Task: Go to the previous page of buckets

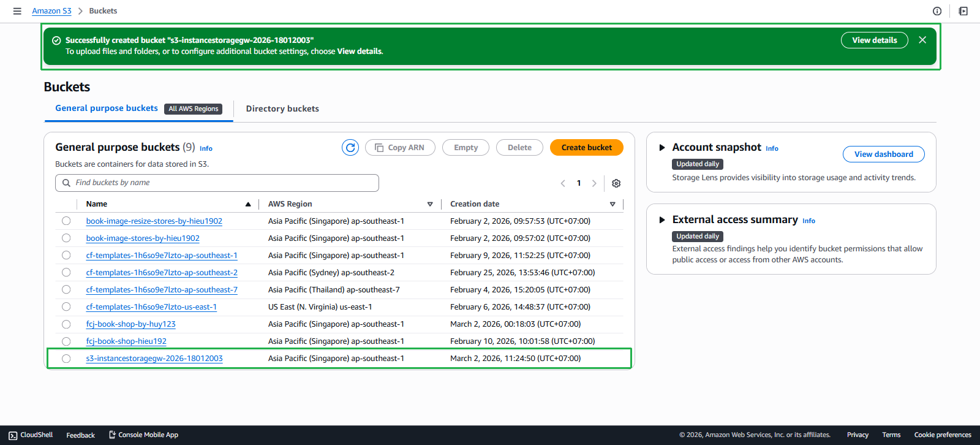Action: [x=563, y=183]
